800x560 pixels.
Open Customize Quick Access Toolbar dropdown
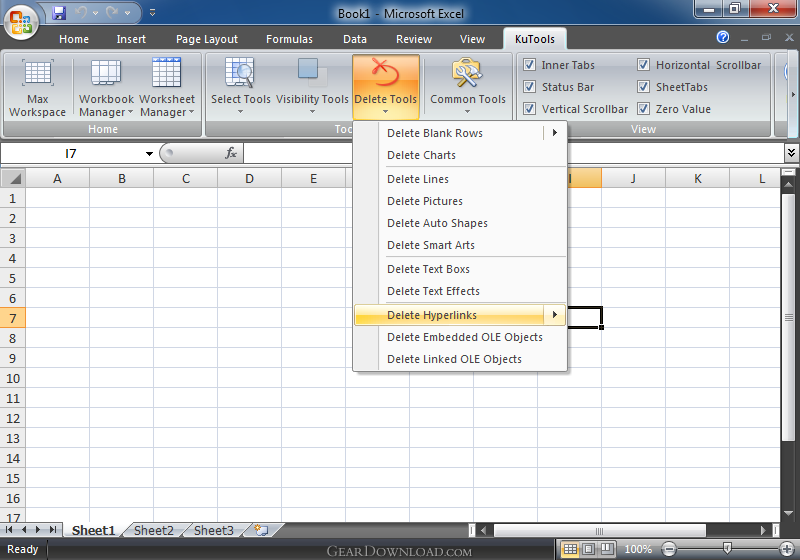153,13
